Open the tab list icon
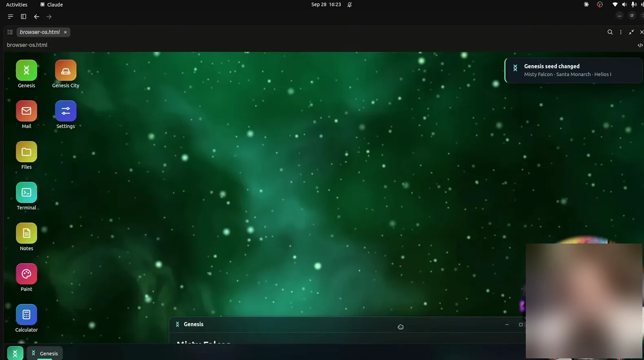644x360 pixels. point(10,32)
